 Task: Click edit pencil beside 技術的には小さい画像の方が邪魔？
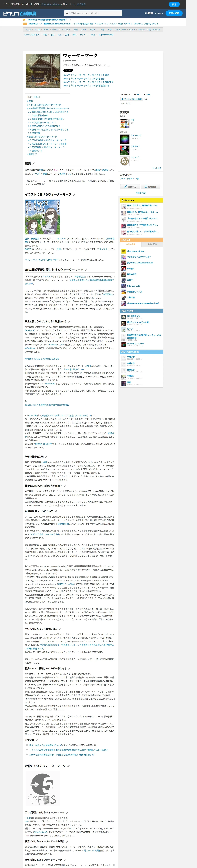65,486
